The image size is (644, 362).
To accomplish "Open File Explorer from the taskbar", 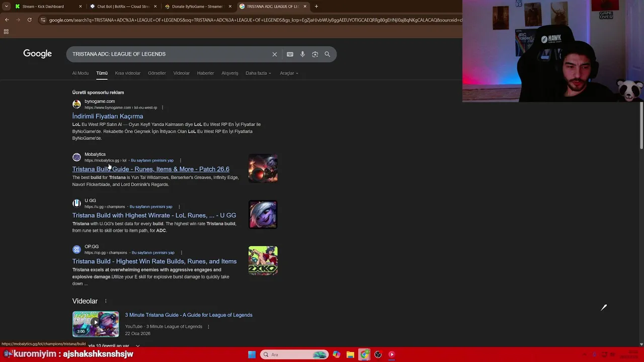I will coord(350,354).
